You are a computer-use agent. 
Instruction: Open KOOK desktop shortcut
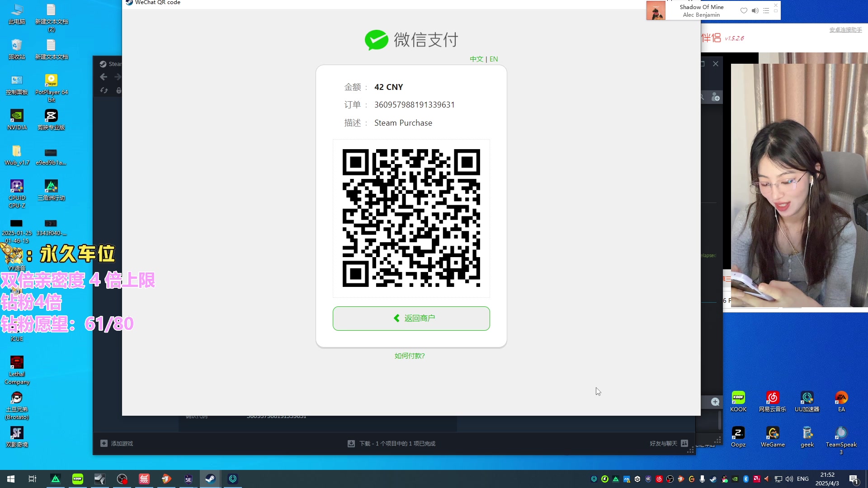pyautogui.click(x=738, y=402)
